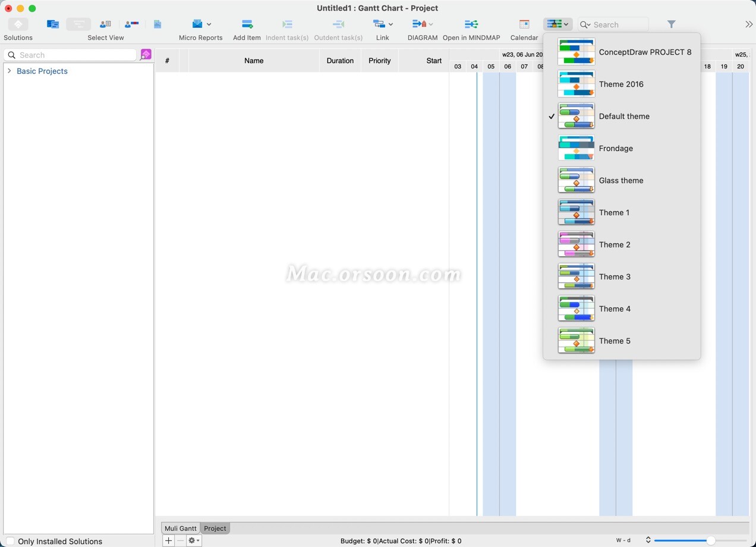The height and width of the screenshot is (547, 756).
Task: Toggle Only Installed Solutions checkbox
Action: (10, 542)
